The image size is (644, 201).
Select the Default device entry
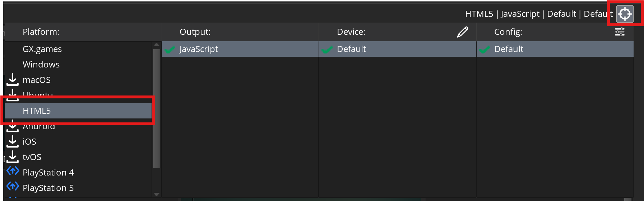pos(351,49)
